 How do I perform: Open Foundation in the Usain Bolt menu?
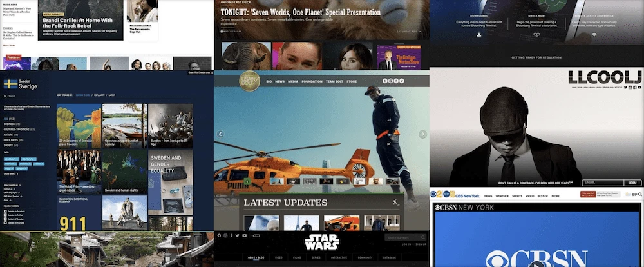[312, 81]
